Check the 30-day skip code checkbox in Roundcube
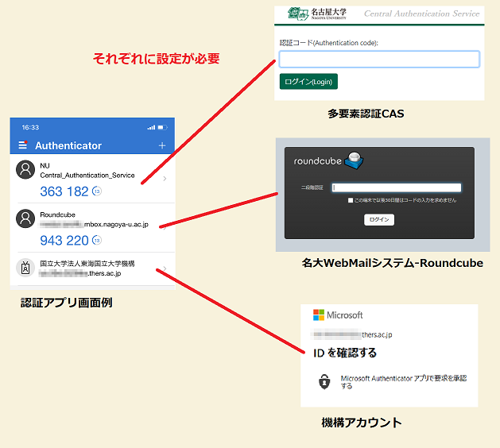 coord(351,200)
